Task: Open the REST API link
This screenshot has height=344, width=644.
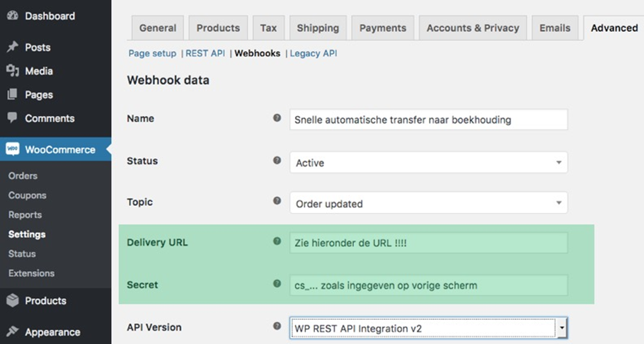Action: [x=205, y=53]
